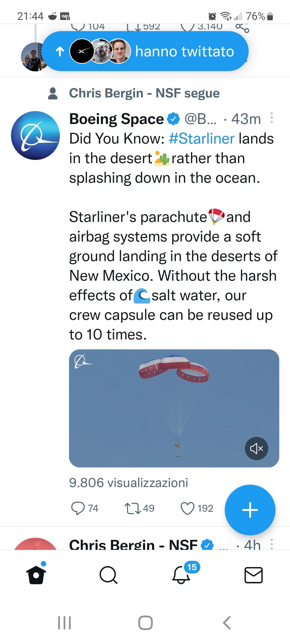Tap the Chris Bergin - NSF segue label
The width and height of the screenshot is (290, 644).
point(144,93)
